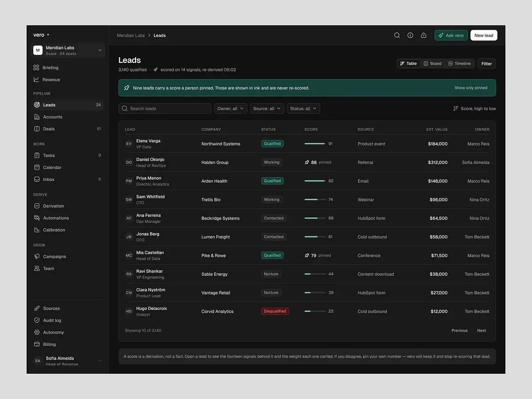The image size is (532, 399).
Task: Click the Automations icon
Action: pyautogui.click(x=37, y=218)
